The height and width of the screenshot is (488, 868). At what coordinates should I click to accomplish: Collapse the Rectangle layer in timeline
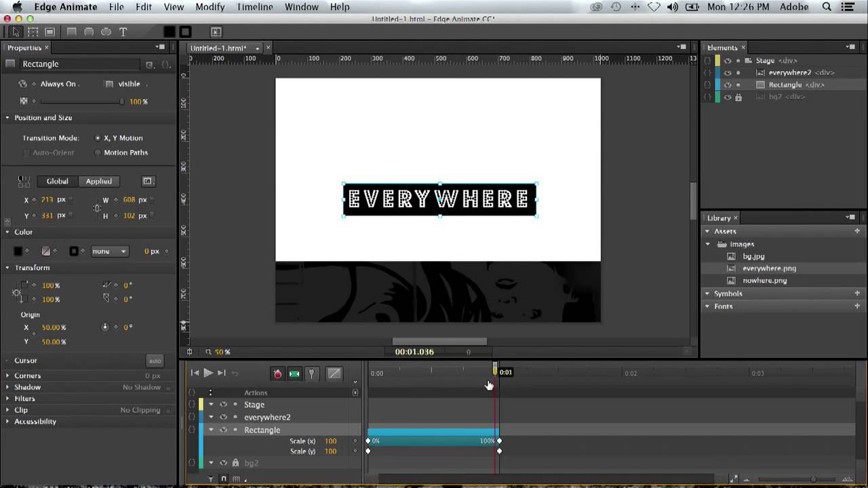pos(211,430)
